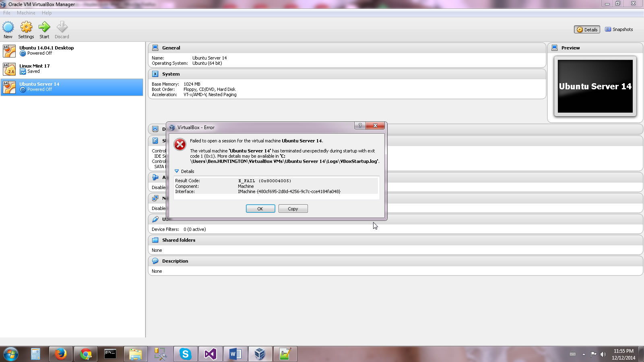Open the Windows Start menu orb
The image size is (644, 362).
coord(10,354)
